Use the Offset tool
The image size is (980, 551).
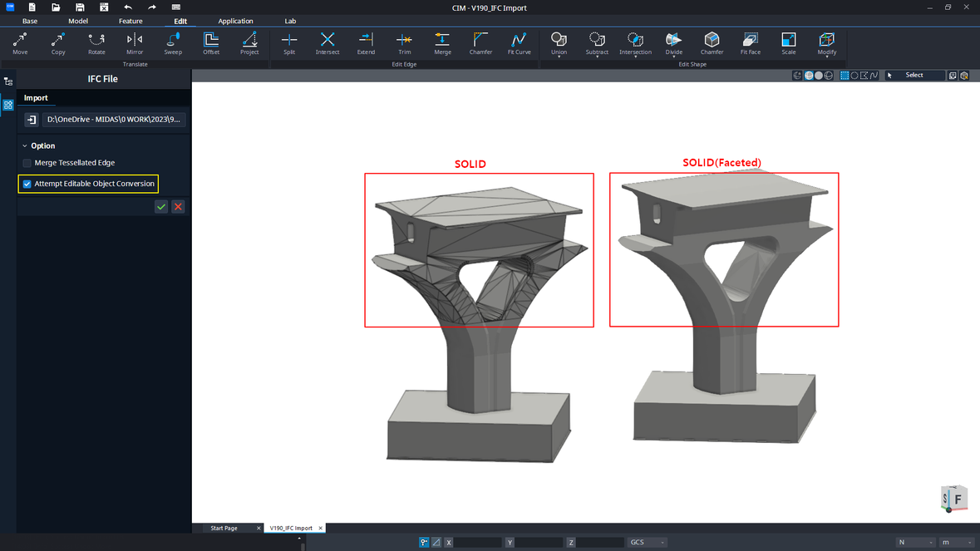[211, 44]
